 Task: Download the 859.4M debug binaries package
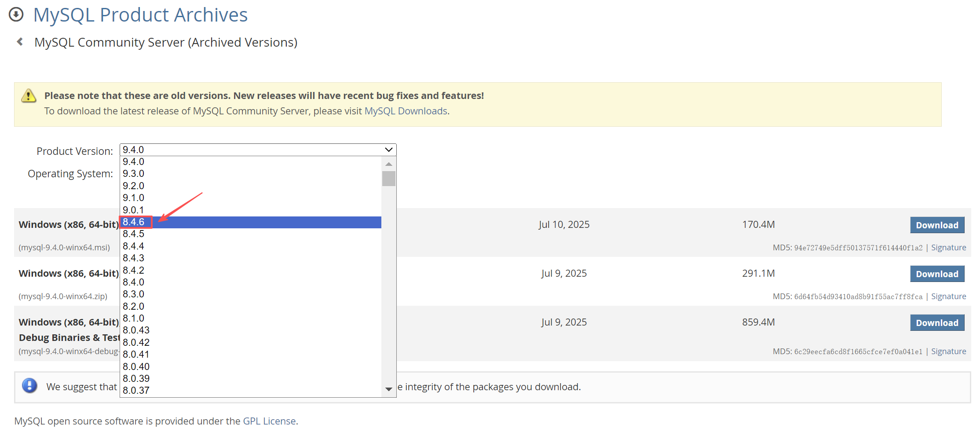[937, 323]
